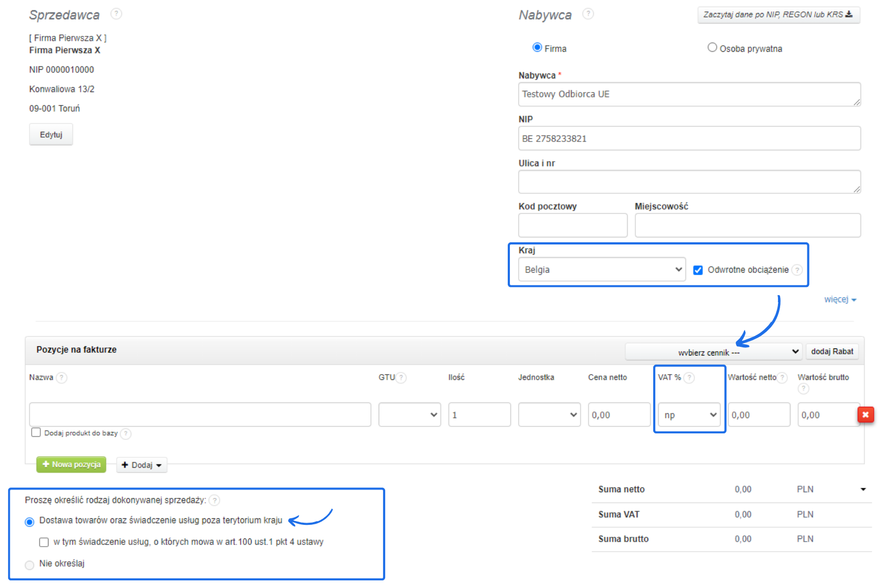Delete invoice row with red X button

(x=865, y=415)
